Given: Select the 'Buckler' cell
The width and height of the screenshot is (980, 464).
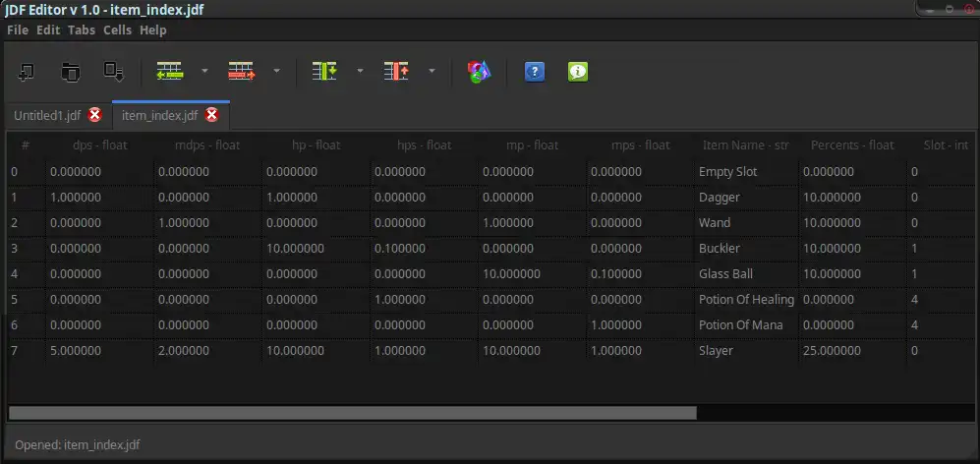Looking at the screenshot, I should coord(746,249).
